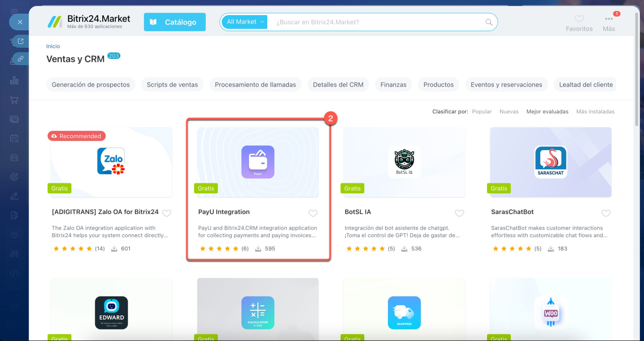Click the BotSL IA robot icon
Image resolution: width=644 pixels, height=341 pixels.
[x=404, y=162]
